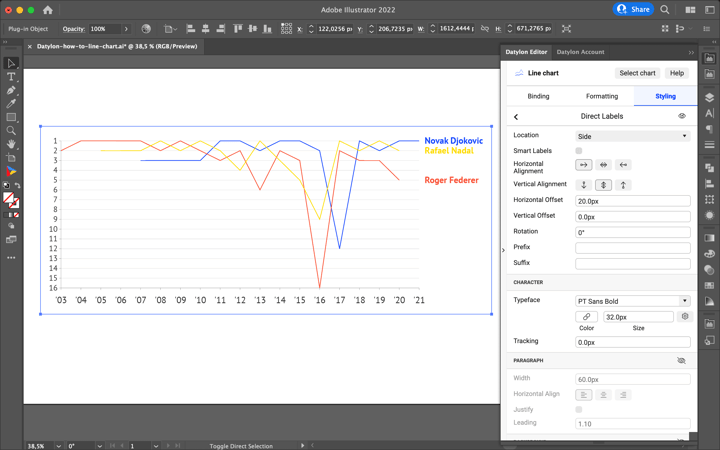The height and width of the screenshot is (450, 720).
Task: Select the Hand tool
Action: pos(11,144)
